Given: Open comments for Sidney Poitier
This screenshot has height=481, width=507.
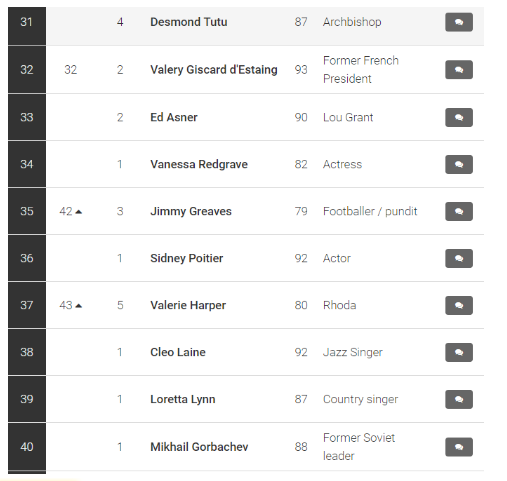Looking at the screenshot, I should 459,258.
